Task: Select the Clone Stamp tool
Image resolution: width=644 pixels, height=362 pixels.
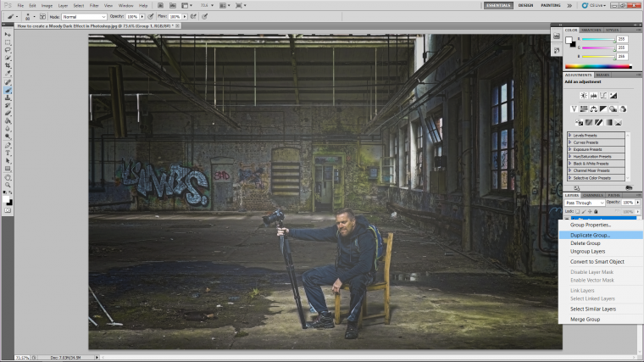Action: [8, 98]
